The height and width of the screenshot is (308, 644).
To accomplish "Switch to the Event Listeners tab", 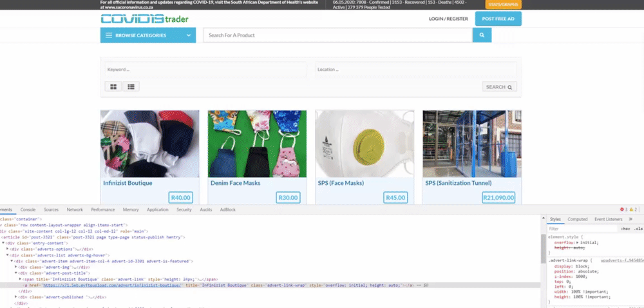I will pos(609,219).
